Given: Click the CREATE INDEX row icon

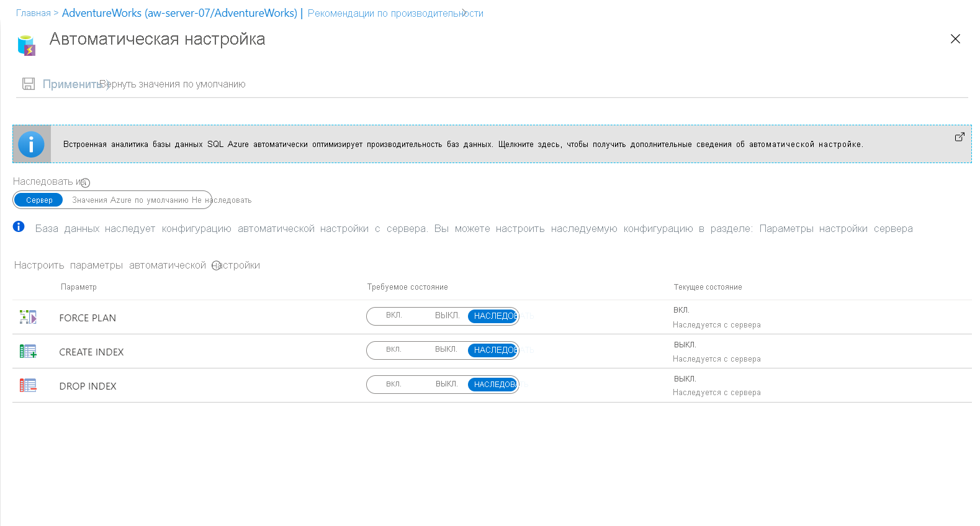Looking at the screenshot, I should point(28,351).
